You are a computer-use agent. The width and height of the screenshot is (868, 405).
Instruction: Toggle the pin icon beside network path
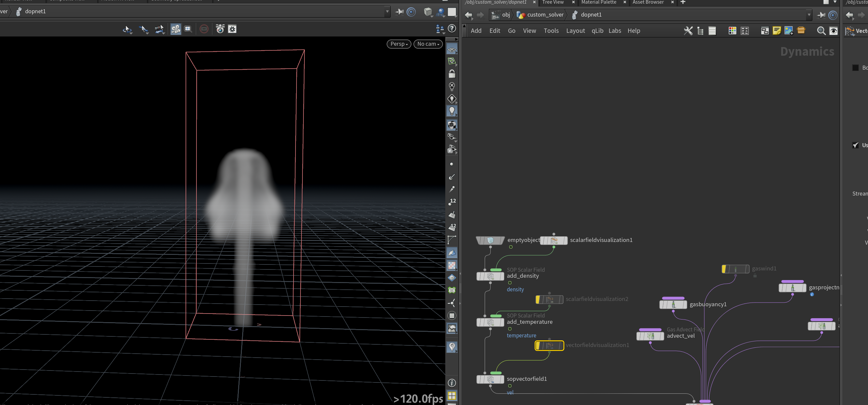click(821, 15)
